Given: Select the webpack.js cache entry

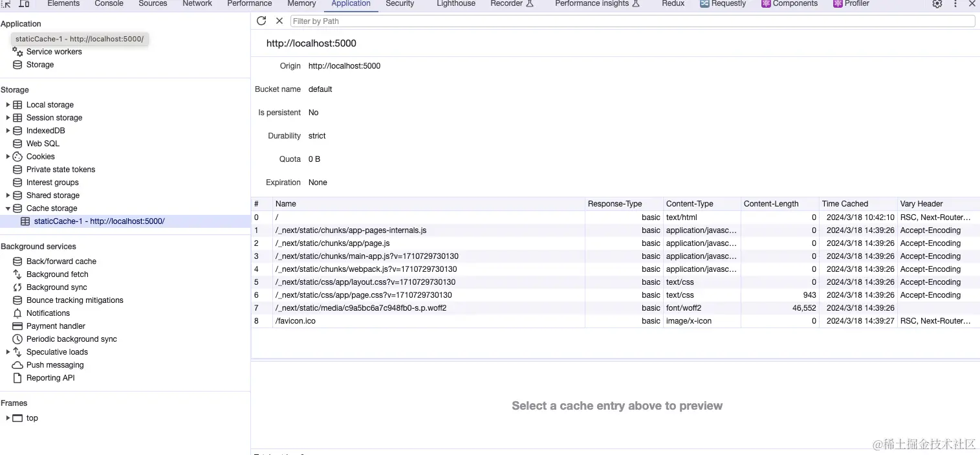Looking at the screenshot, I should [x=615, y=269].
